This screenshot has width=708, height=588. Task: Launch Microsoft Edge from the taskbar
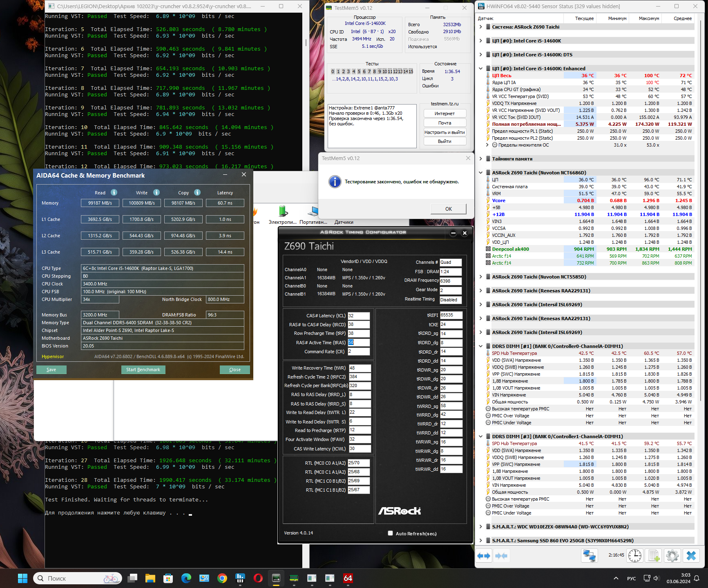click(186, 578)
